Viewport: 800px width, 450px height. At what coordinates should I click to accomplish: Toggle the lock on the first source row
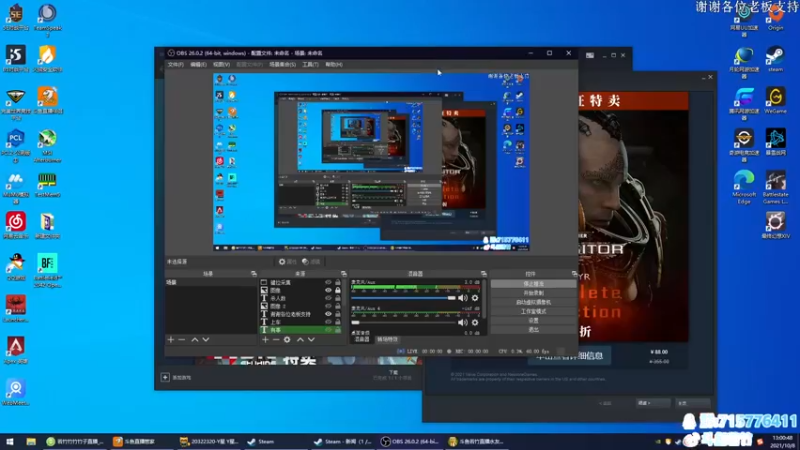(x=338, y=282)
